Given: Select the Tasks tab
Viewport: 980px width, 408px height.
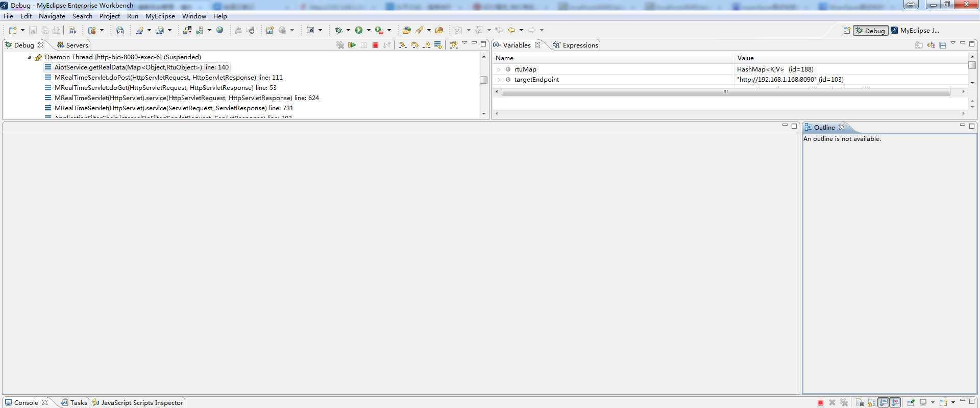Looking at the screenshot, I should (x=74, y=402).
